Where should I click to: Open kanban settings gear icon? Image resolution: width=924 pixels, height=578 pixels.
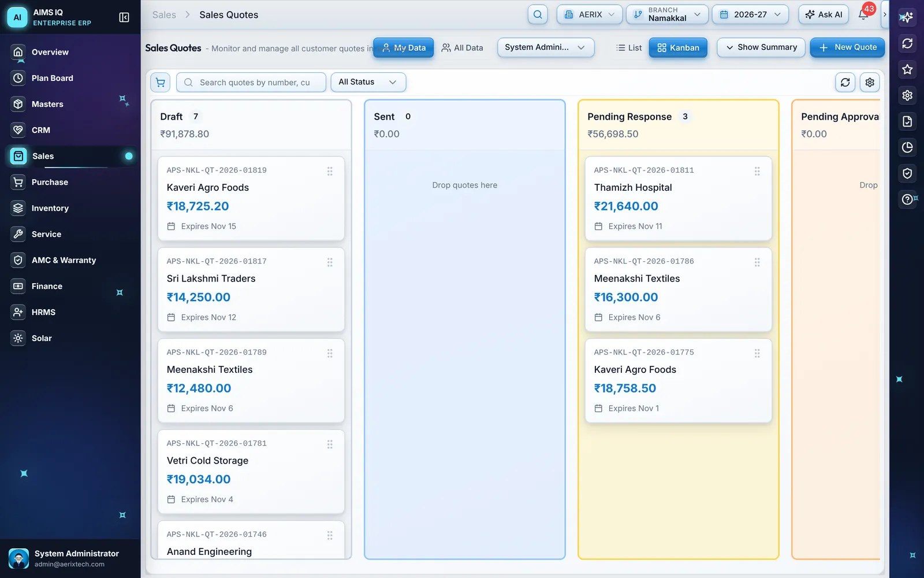[870, 82]
